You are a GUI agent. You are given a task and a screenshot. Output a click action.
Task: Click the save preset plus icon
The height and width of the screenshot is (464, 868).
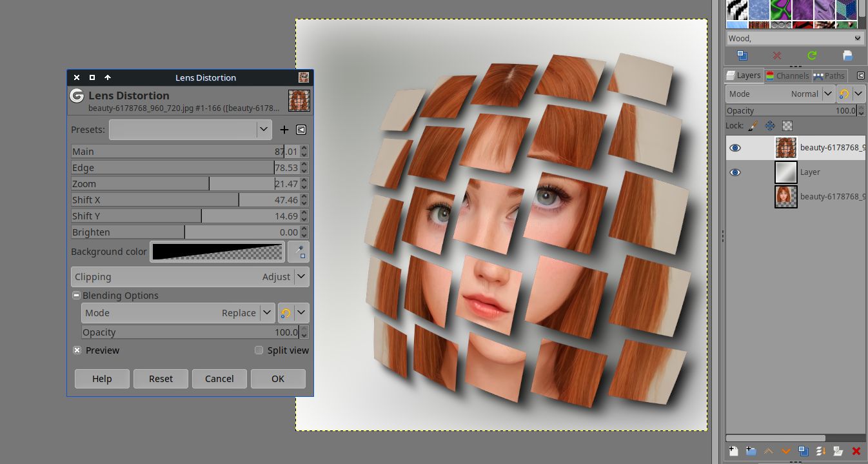[284, 130]
